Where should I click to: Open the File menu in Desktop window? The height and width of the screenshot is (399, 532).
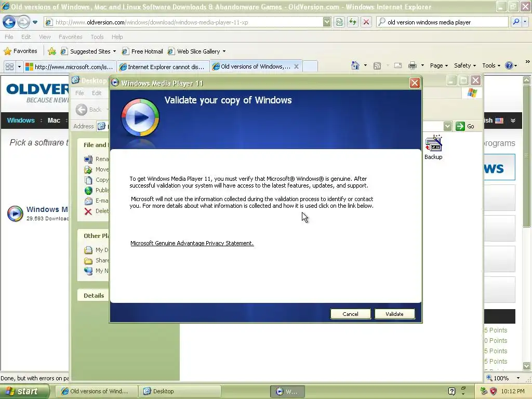pyautogui.click(x=79, y=93)
